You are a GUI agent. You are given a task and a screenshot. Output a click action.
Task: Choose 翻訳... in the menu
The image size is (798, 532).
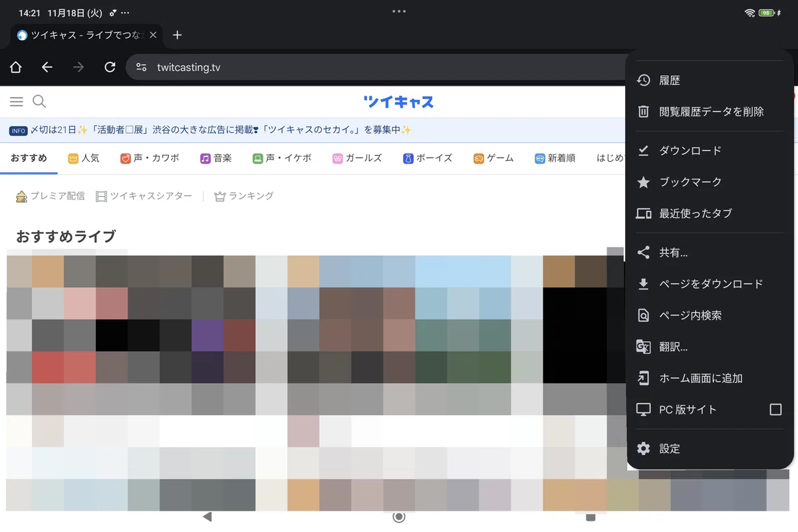710,346
